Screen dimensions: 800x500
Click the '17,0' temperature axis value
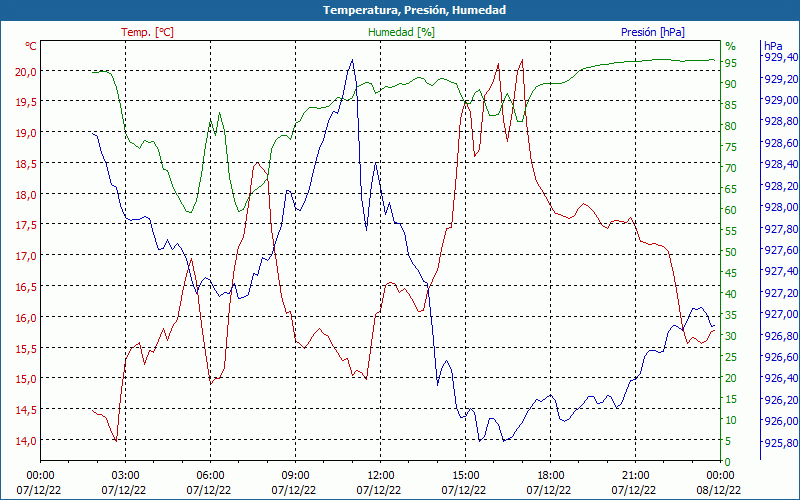(x=26, y=256)
